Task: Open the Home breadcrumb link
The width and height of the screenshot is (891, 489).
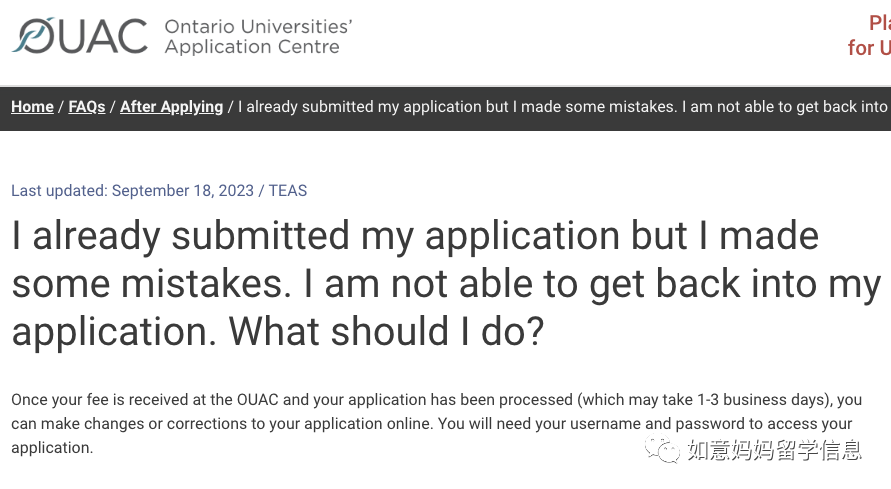Action: point(32,107)
